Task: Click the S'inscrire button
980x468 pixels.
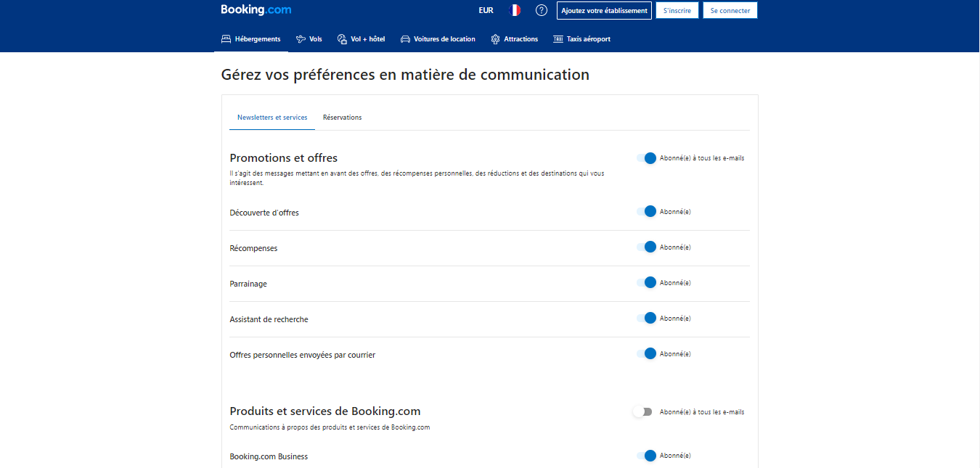Action: [677, 11]
